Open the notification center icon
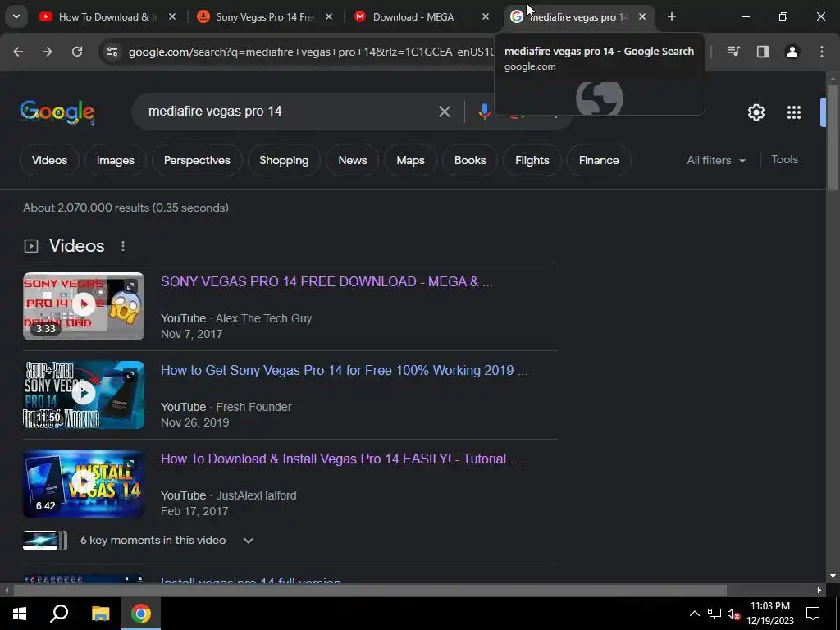Screen dimensions: 840x630 813,614
